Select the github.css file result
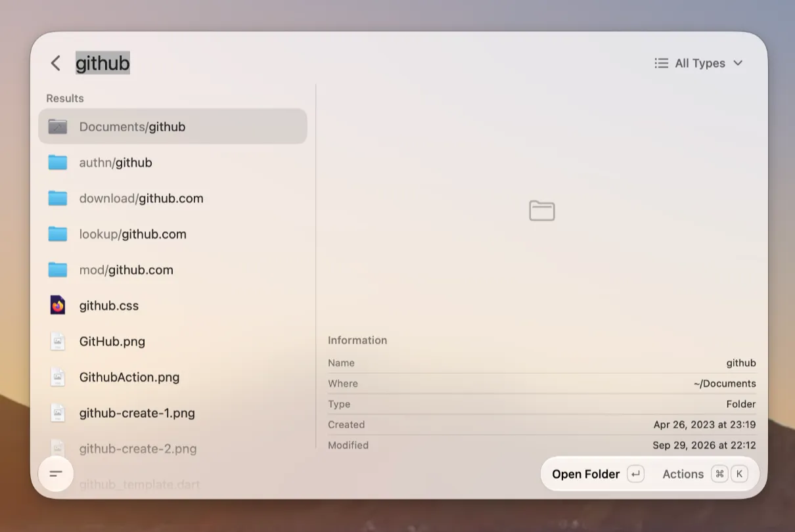795x532 pixels. click(x=173, y=305)
